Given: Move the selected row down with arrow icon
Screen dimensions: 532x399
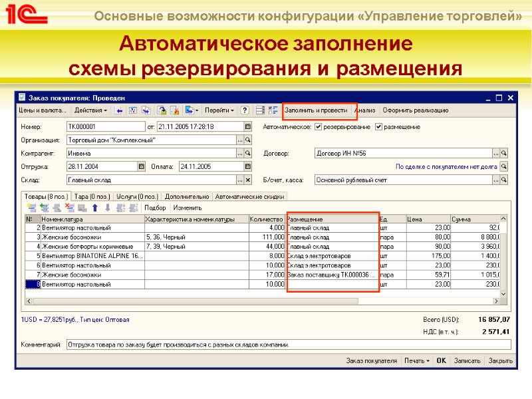Looking at the screenshot, I should (x=107, y=207).
